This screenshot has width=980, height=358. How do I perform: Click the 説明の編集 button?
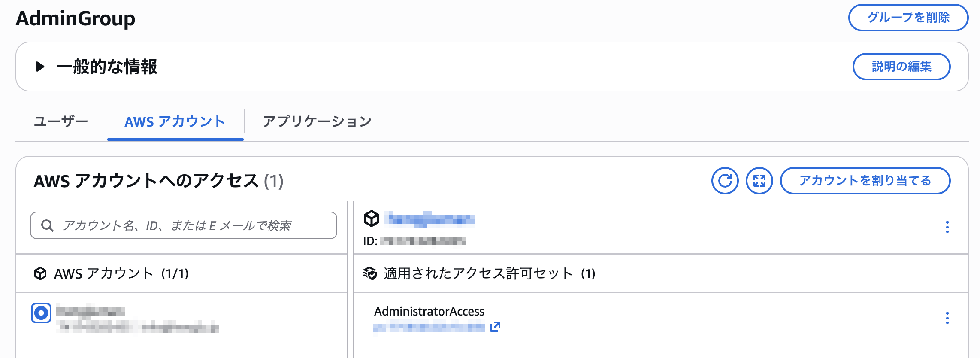pyautogui.click(x=901, y=67)
